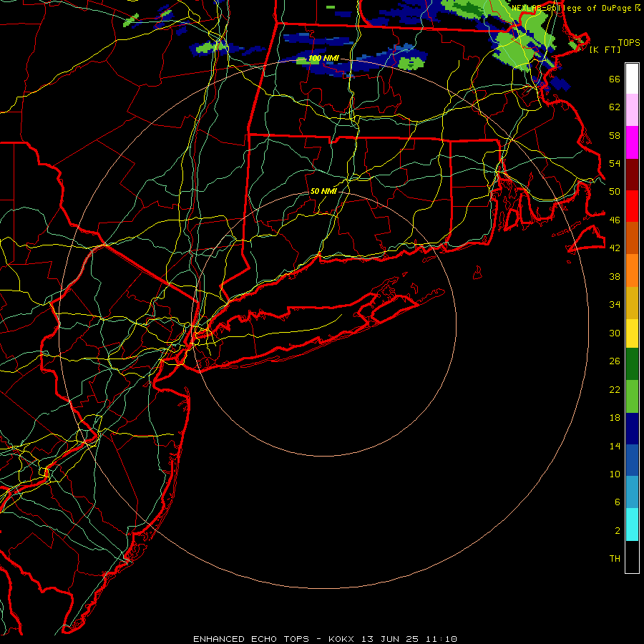Click the "14" legend value
The width and height of the screenshot is (644, 644).
pyautogui.click(x=615, y=446)
